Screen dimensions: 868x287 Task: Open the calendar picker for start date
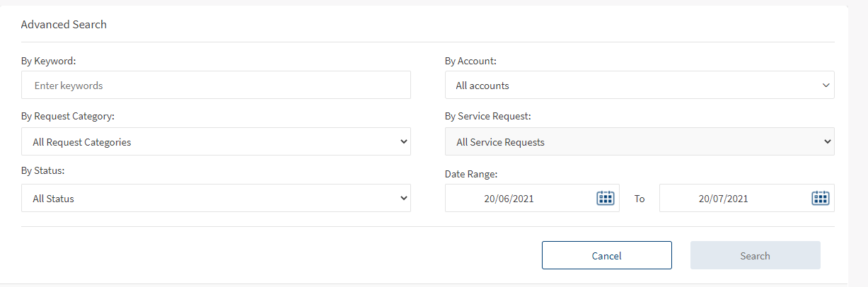pyautogui.click(x=605, y=198)
